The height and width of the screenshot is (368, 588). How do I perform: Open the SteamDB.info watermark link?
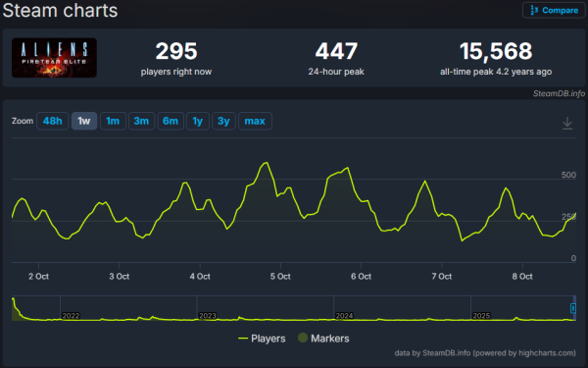click(559, 93)
